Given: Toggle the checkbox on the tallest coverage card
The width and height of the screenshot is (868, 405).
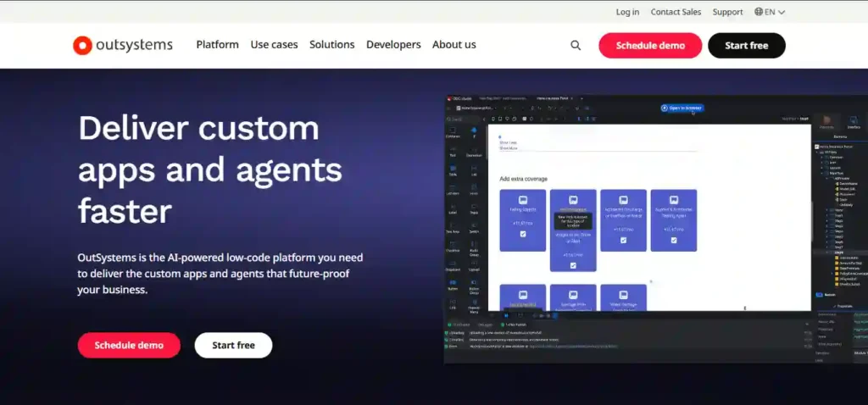Looking at the screenshot, I should coord(573,265).
